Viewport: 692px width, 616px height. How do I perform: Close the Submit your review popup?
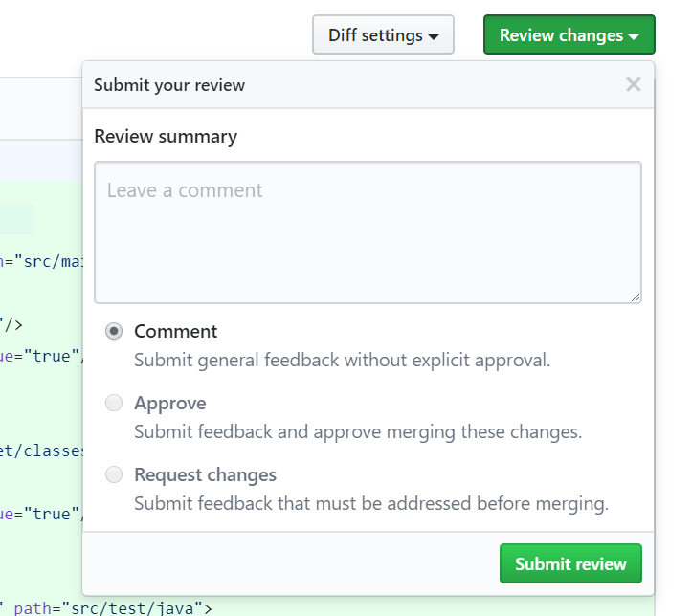[633, 84]
